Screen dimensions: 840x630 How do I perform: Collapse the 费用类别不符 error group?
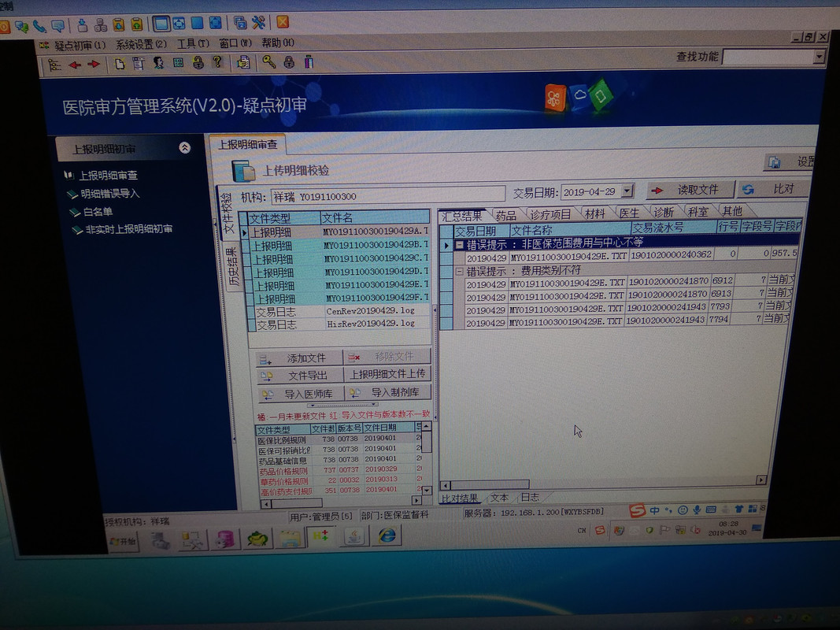(458, 272)
